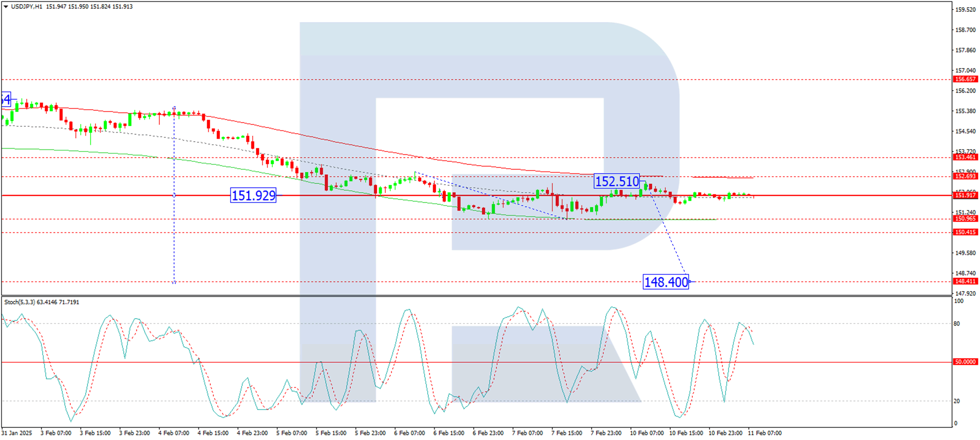Click the 50.0000 stochastic level tag

pyautogui.click(x=965, y=362)
